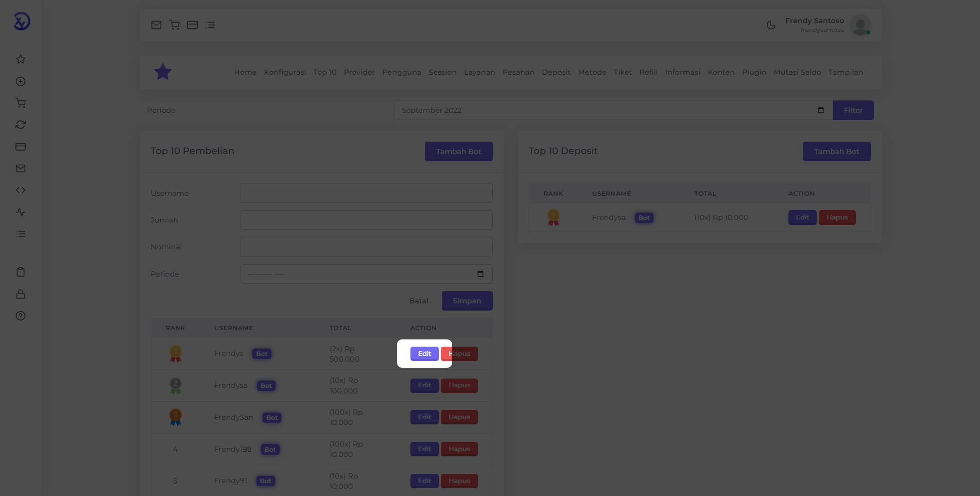This screenshot has width=980, height=496.
Task: Open the Konten menu item
Action: pyautogui.click(x=721, y=72)
